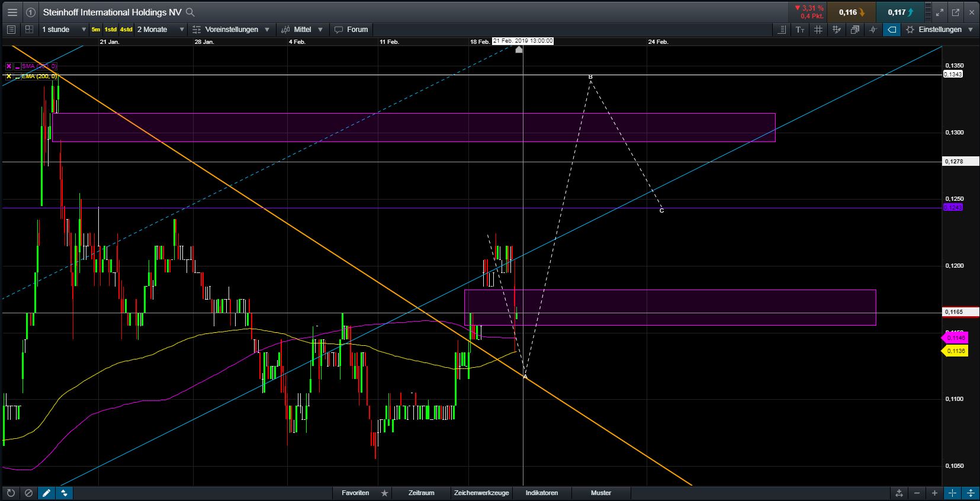Click the reset/refresh chart icon
Viewport: 980px width, 501px height.
coord(11,493)
